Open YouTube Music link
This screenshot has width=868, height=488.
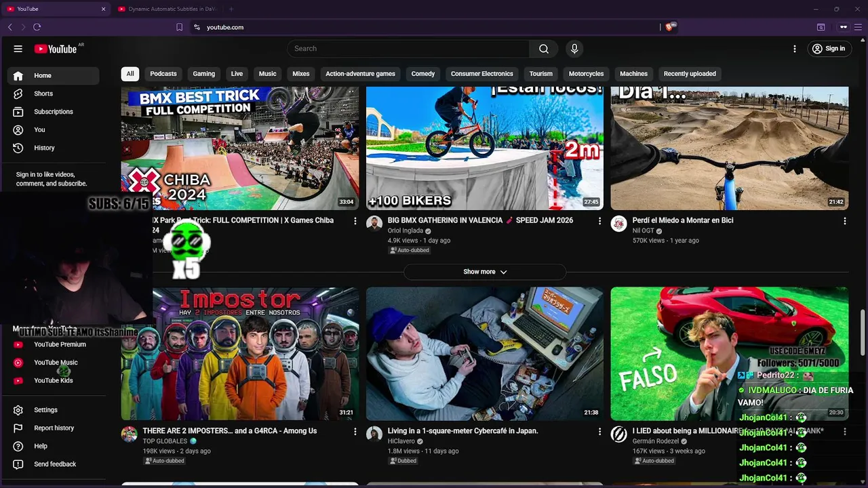(53, 363)
